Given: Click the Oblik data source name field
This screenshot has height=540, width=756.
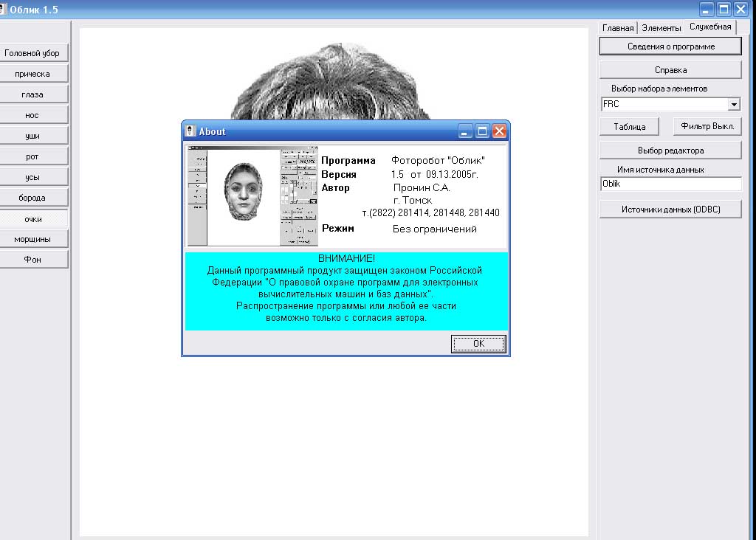Looking at the screenshot, I should click(670, 184).
